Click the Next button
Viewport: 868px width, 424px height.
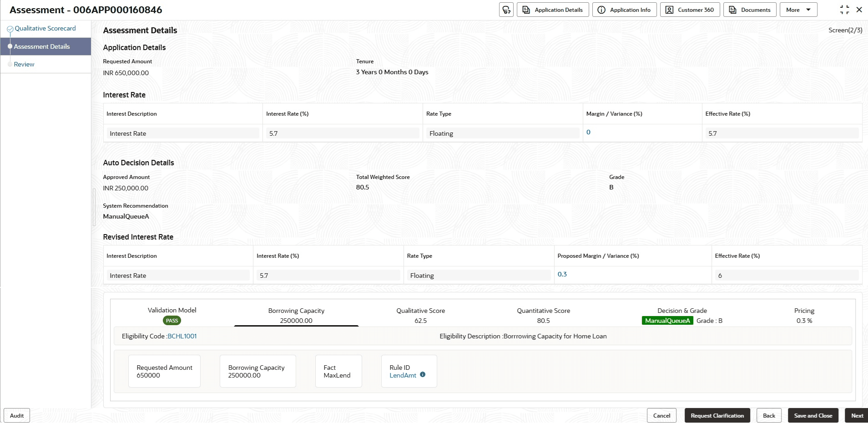(857, 415)
